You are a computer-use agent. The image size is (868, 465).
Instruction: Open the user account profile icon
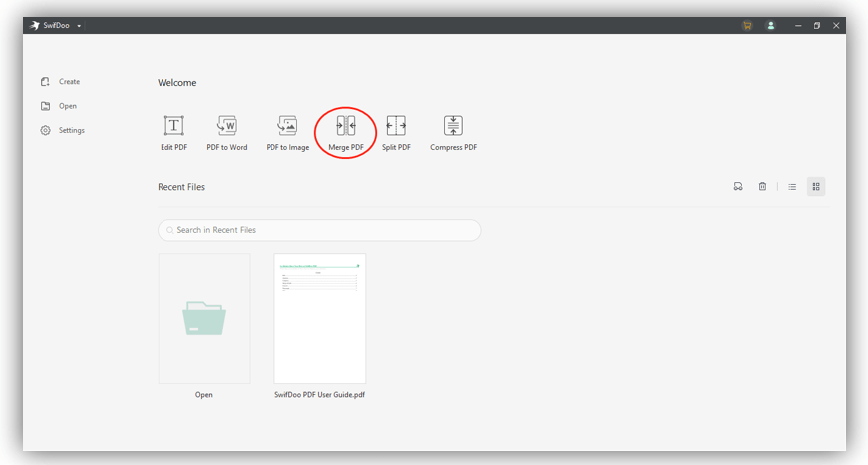pos(770,26)
